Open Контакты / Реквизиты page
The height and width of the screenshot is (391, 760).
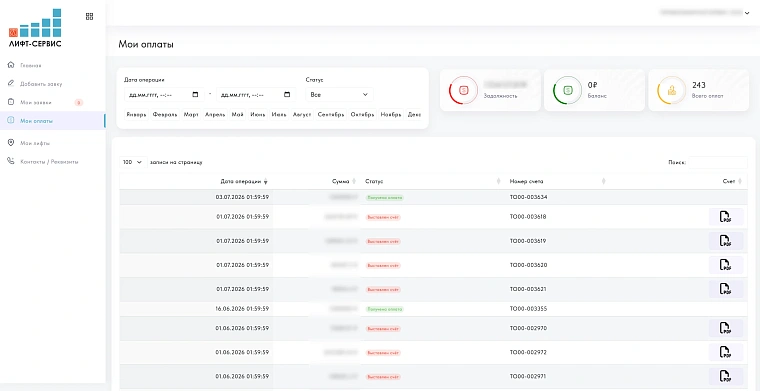tap(49, 162)
